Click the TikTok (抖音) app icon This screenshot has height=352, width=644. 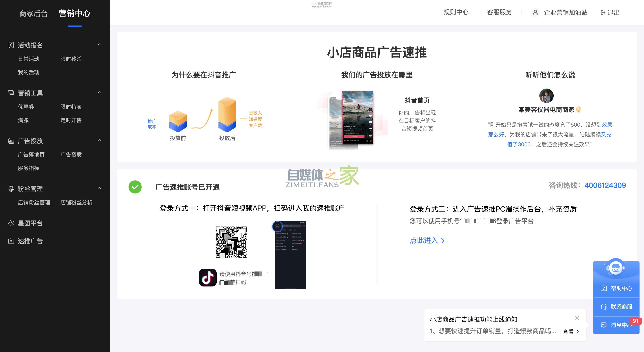tap(208, 278)
